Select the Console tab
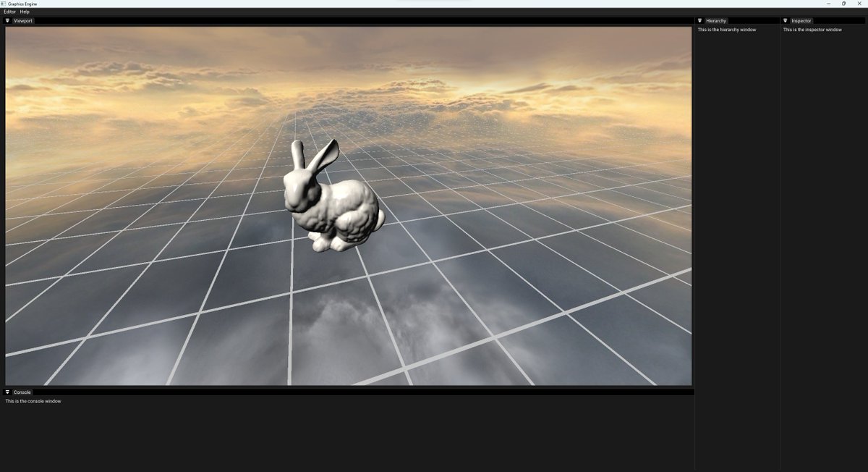This screenshot has width=868, height=472. tap(22, 392)
